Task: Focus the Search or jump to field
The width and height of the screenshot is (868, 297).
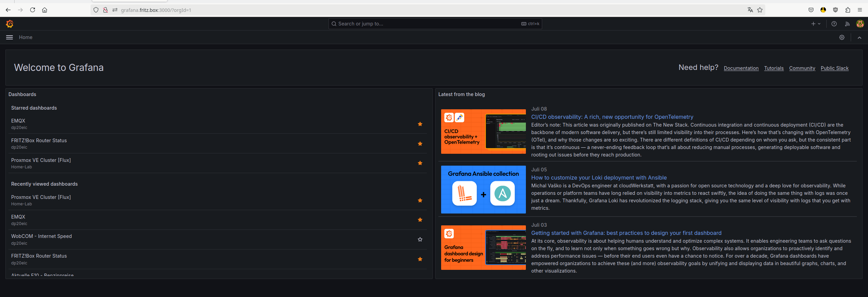Action: pyautogui.click(x=435, y=24)
